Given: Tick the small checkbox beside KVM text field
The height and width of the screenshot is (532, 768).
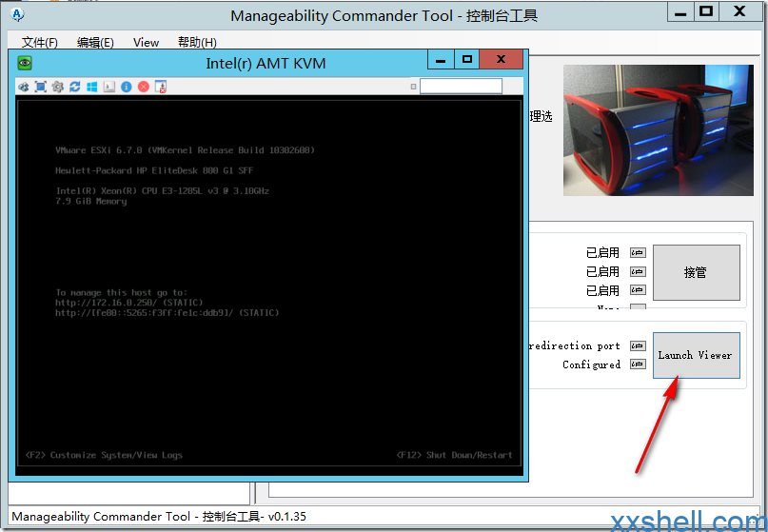Looking at the screenshot, I should (x=413, y=87).
